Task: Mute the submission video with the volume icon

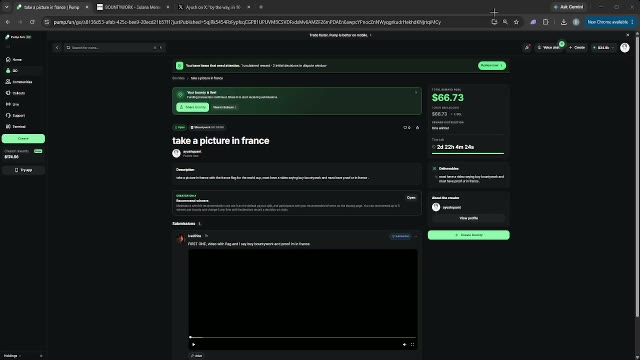Action: [404, 344]
